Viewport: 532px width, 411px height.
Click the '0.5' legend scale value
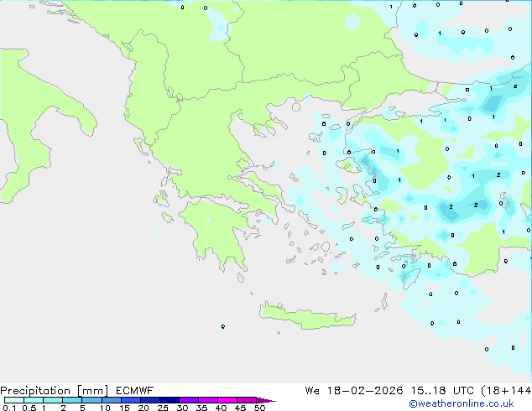(x=29, y=408)
